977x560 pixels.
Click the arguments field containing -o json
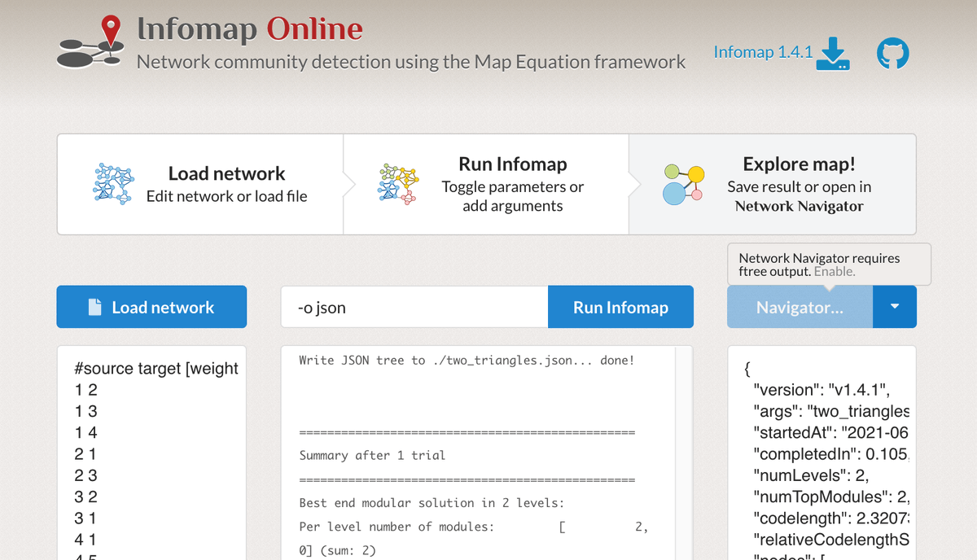(414, 307)
